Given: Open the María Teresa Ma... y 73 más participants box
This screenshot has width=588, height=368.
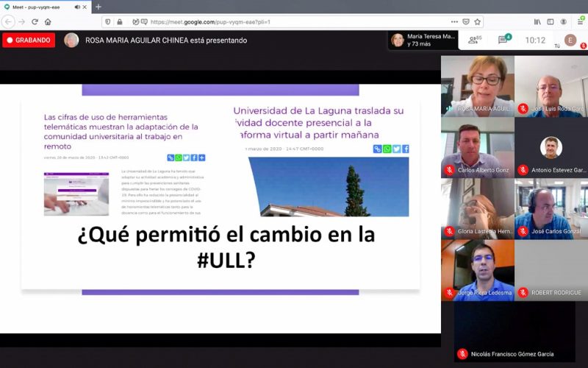Looking at the screenshot, I should point(423,40).
